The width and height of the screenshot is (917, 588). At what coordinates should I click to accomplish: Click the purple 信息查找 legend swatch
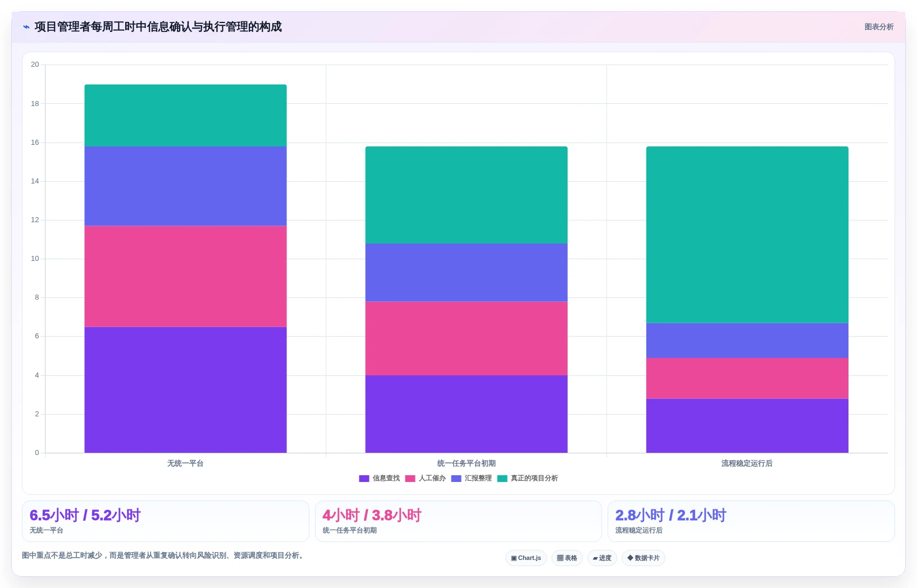click(x=364, y=479)
